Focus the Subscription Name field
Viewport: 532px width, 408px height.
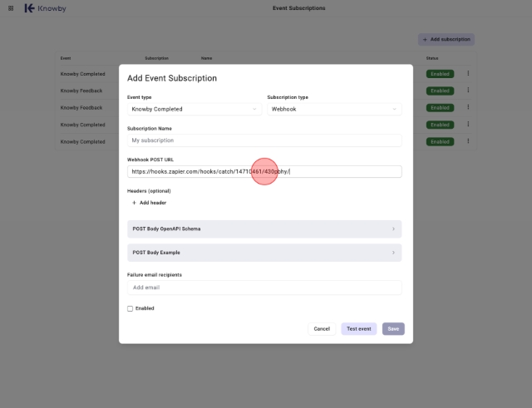264,140
